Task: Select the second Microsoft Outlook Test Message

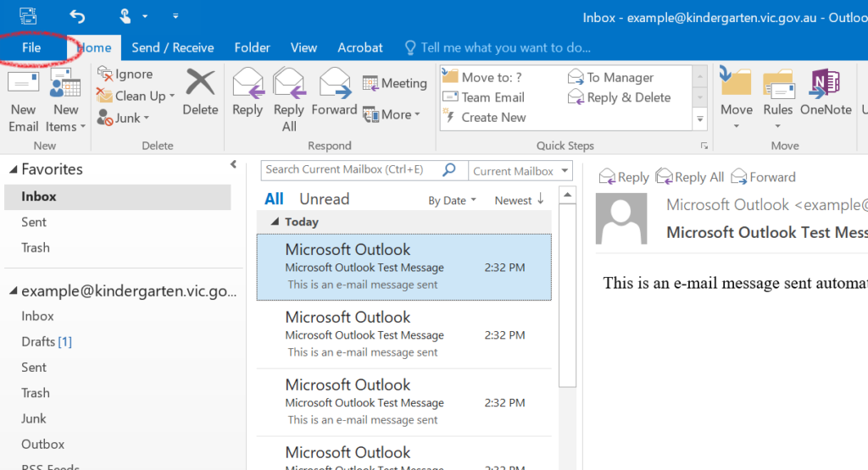Action: (404, 335)
